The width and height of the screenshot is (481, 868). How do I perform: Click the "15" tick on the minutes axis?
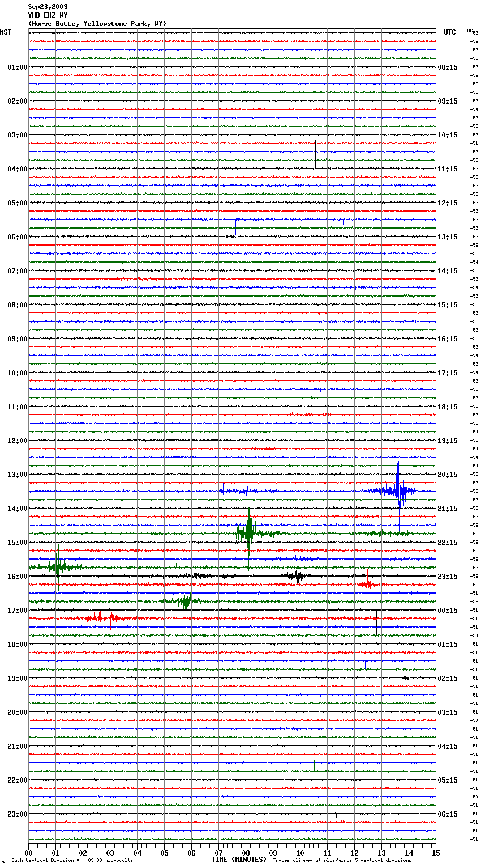[436, 853]
